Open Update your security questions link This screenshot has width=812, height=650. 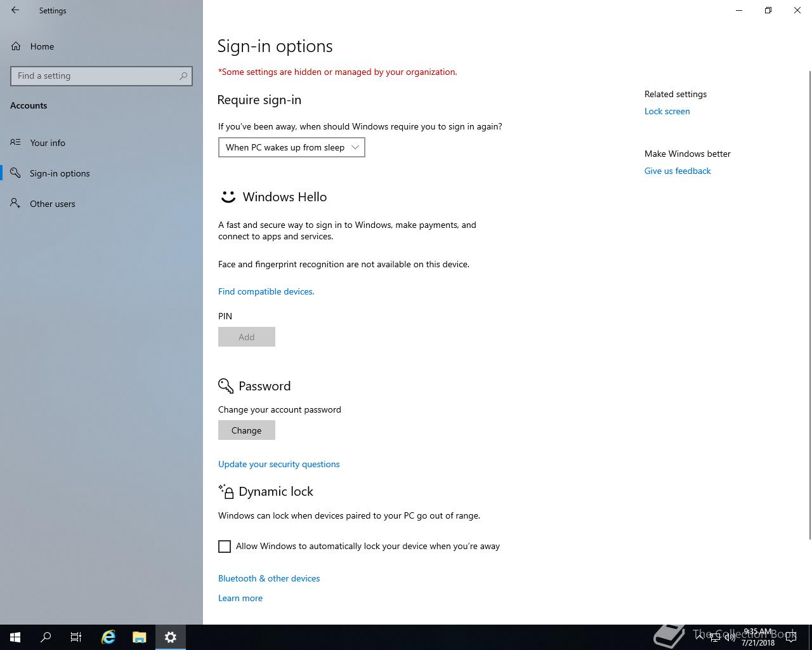coord(279,464)
